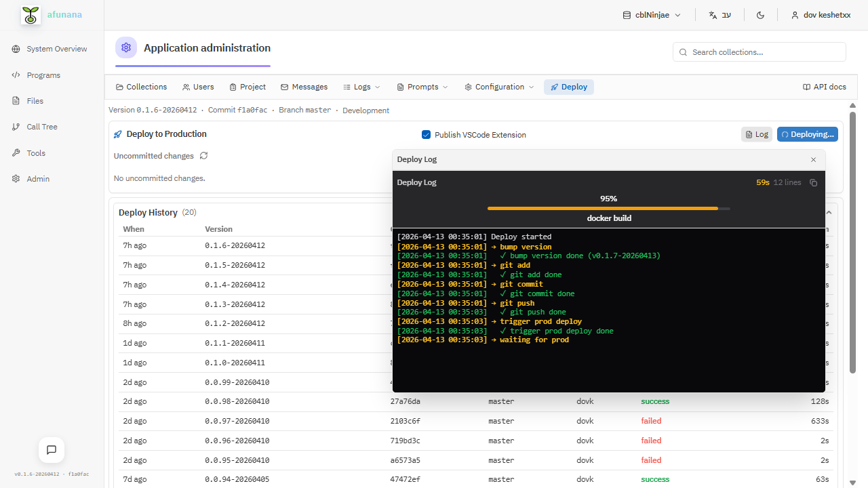Expand the Configuration menu
This screenshot has height=488, width=868.
(499, 87)
